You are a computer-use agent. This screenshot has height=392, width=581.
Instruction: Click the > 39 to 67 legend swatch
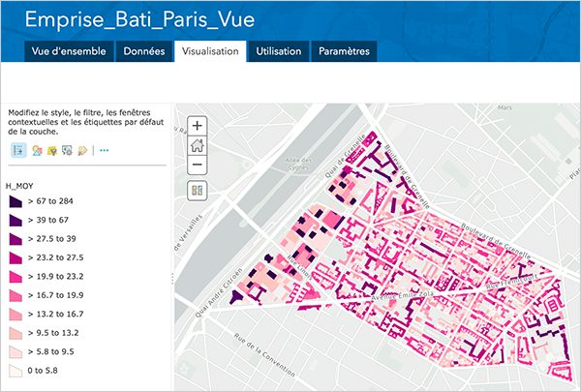click(x=15, y=221)
